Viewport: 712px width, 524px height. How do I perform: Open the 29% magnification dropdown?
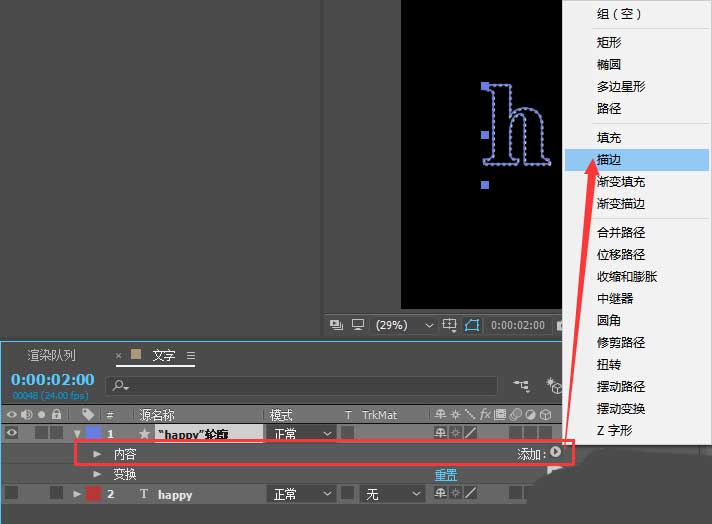point(404,325)
